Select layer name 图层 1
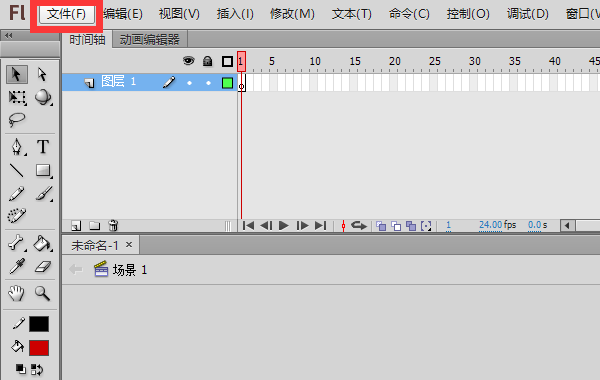Screen dimensions: 600x380 pos(118,82)
